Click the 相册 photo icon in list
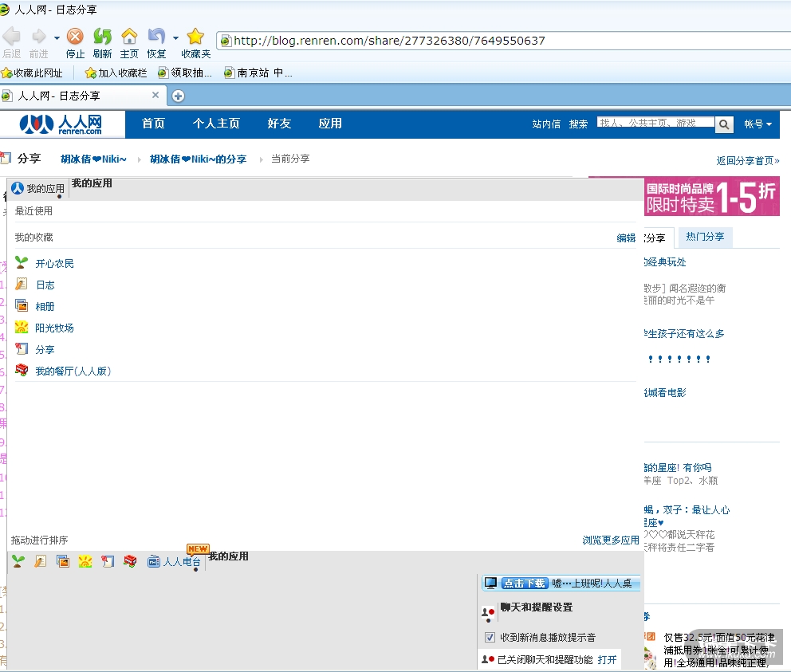The image size is (791, 672). pyautogui.click(x=22, y=305)
